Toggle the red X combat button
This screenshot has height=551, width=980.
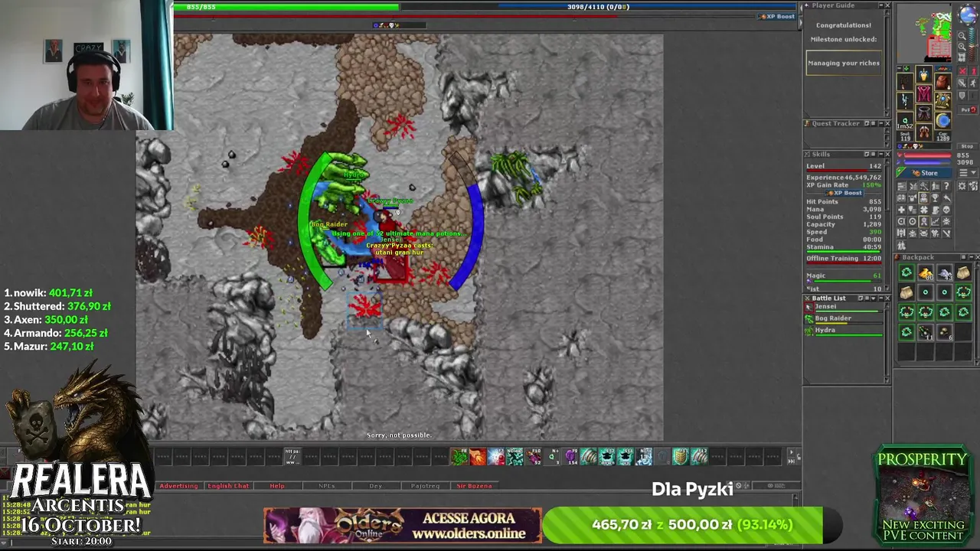pyautogui.click(x=962, y=71)
